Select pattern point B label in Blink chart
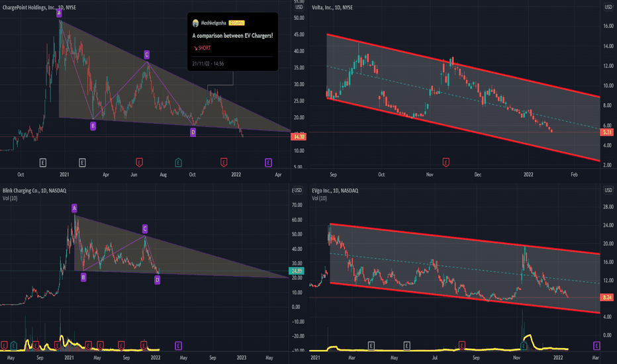 click(83, 277)
